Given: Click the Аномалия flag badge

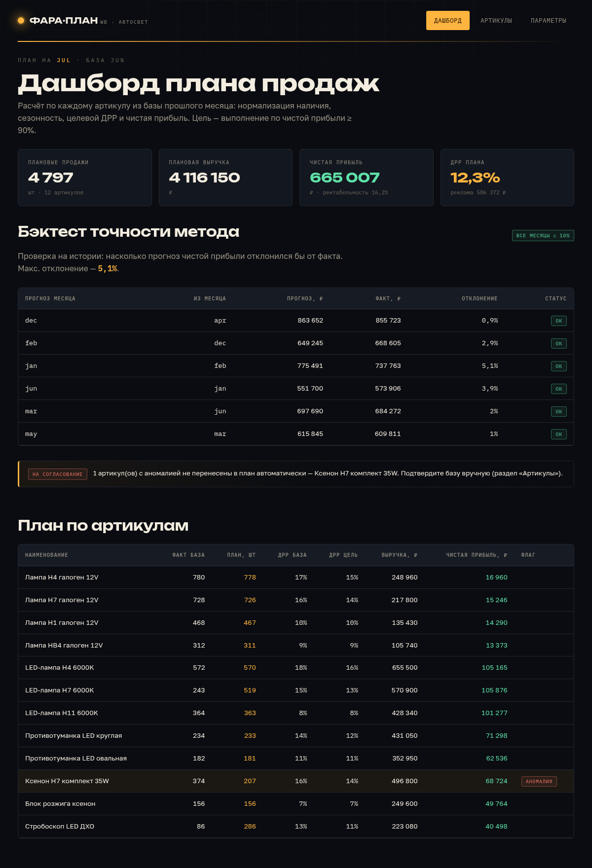Looking at the screenshot, I should tap(539, 781).
